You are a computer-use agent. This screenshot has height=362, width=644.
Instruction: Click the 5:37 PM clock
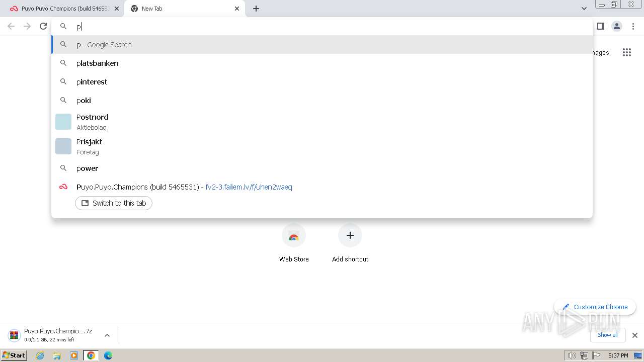pyautogui.click(x=618, y=355)
